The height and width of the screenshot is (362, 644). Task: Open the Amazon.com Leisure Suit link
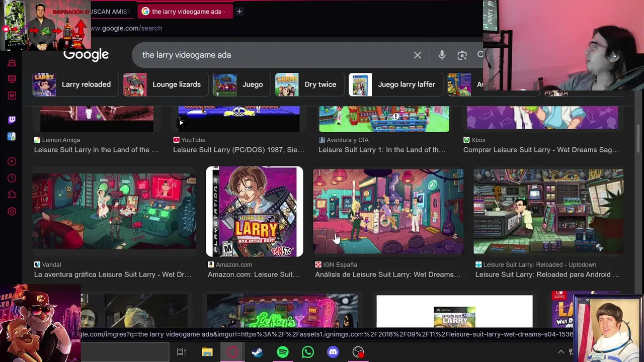tap(254, 275)
